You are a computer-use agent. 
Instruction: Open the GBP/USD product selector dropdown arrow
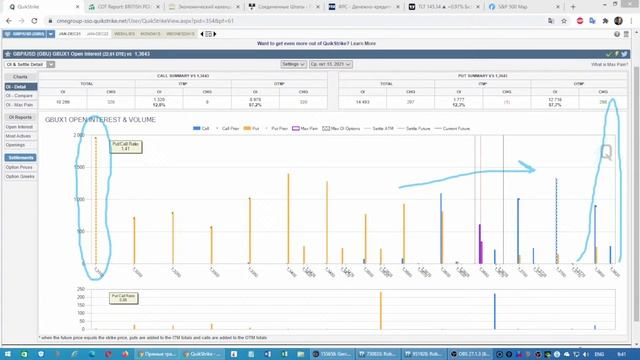[51, 34]
